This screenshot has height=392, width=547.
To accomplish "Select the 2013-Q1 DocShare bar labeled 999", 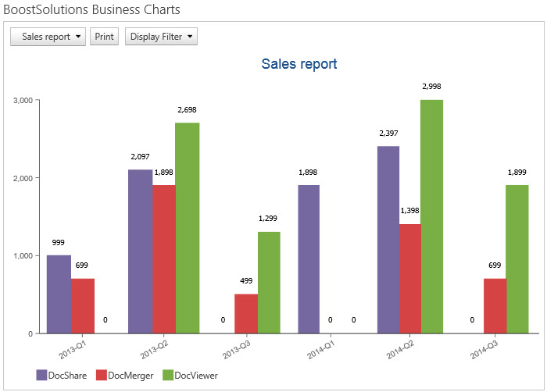I will click(59, 294).
